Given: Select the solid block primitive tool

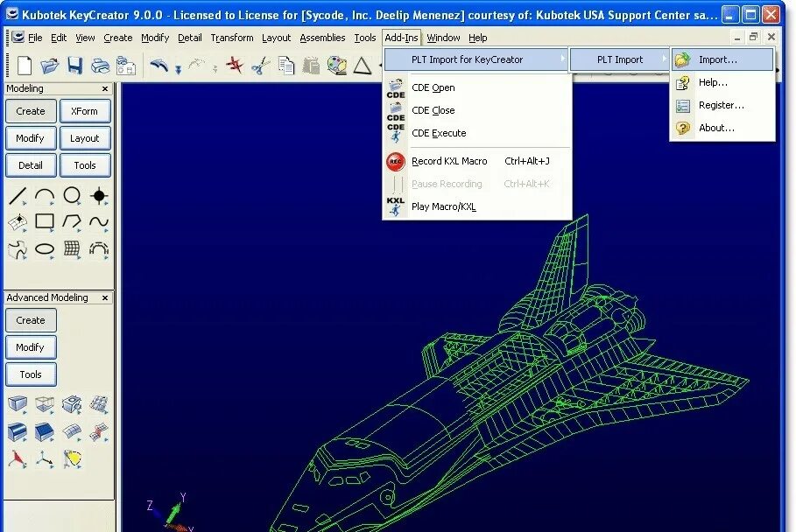Looking at the screenshot, I should (18, 405).
